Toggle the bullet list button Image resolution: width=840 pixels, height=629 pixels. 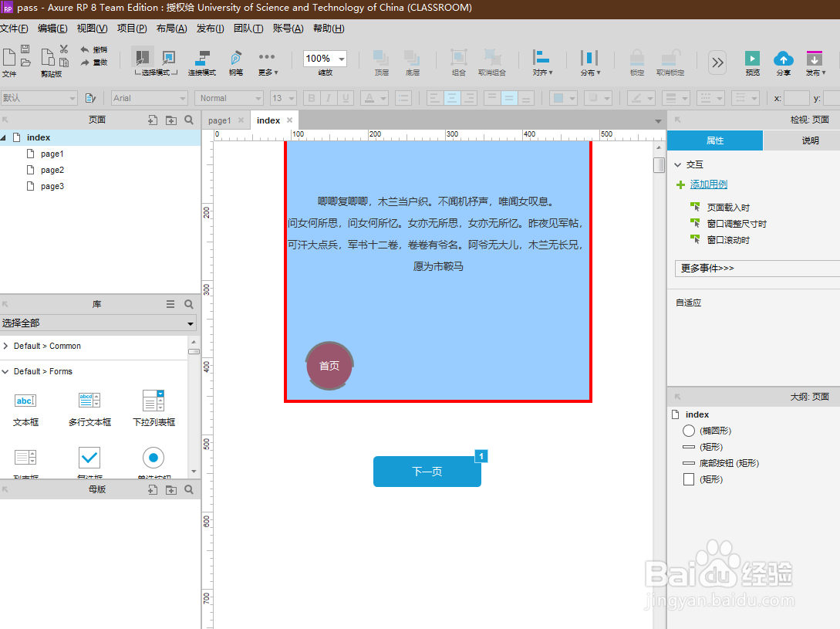click(403, 98)
